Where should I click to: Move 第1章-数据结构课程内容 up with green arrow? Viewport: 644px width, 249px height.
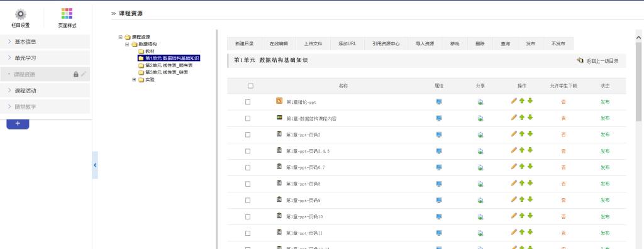coord(522,118)
